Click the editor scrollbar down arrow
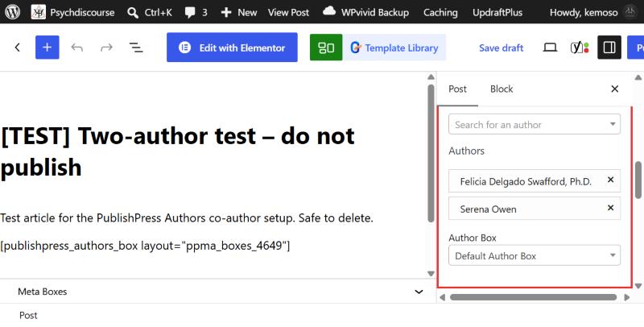The height and width of the screenshot is (327, 644). pyautogui.click(x=431, y=274)
